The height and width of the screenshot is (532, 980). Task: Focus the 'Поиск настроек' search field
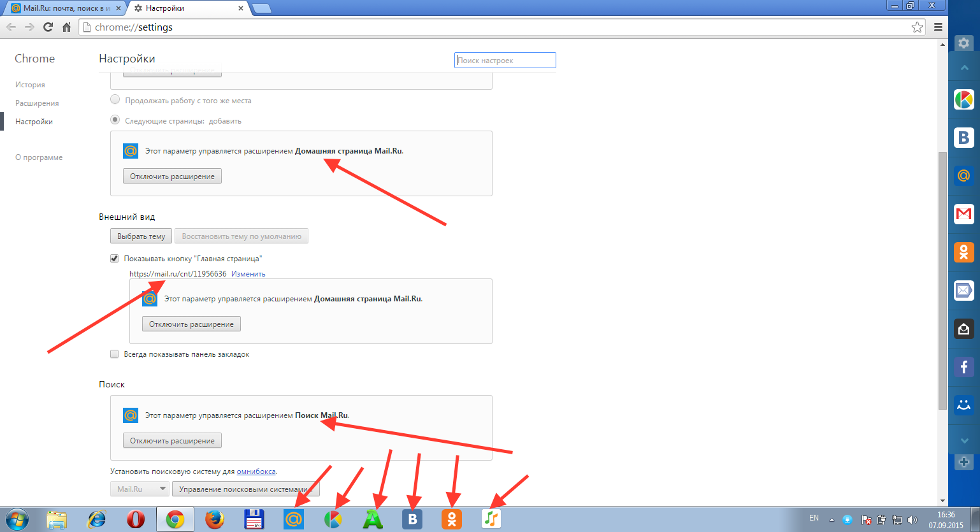click(x=505, y=60)
